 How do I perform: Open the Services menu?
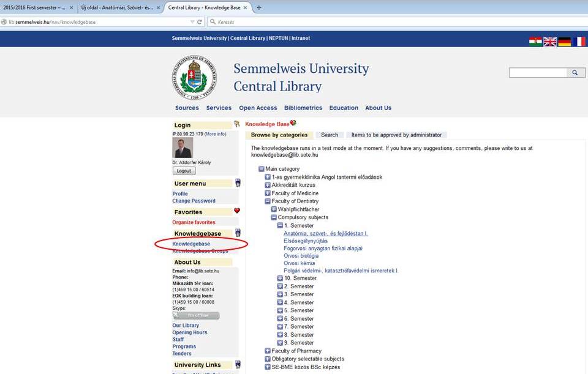pos(219,108)
